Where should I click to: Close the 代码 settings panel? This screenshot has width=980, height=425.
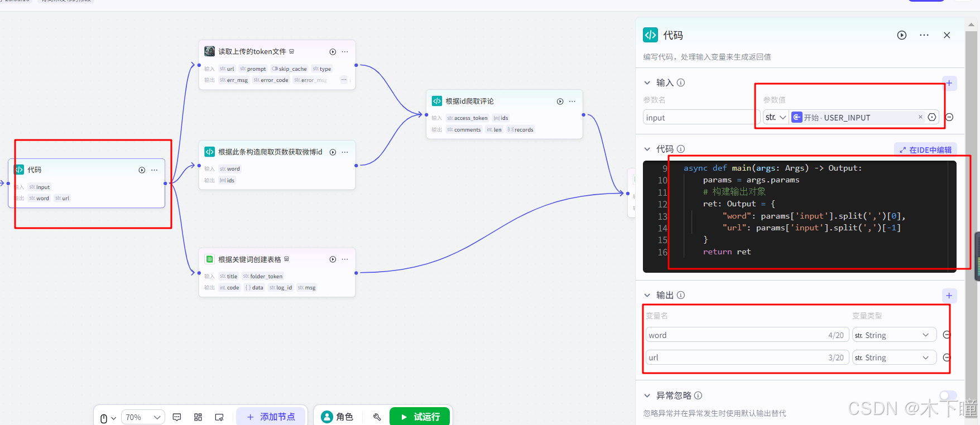click(x=947, y=35)
